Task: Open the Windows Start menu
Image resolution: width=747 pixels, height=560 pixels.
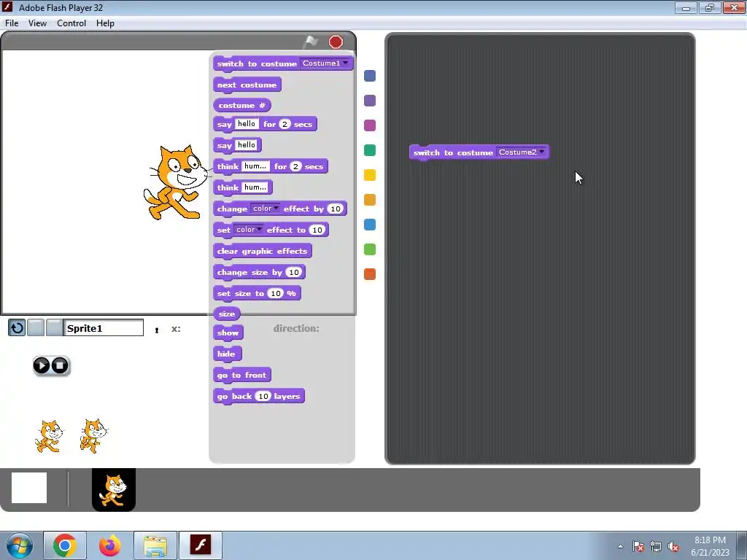Action: click(x=20, y=545)
